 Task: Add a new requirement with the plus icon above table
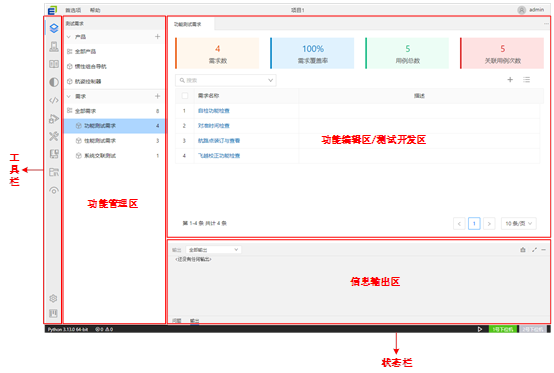(510, 80)
